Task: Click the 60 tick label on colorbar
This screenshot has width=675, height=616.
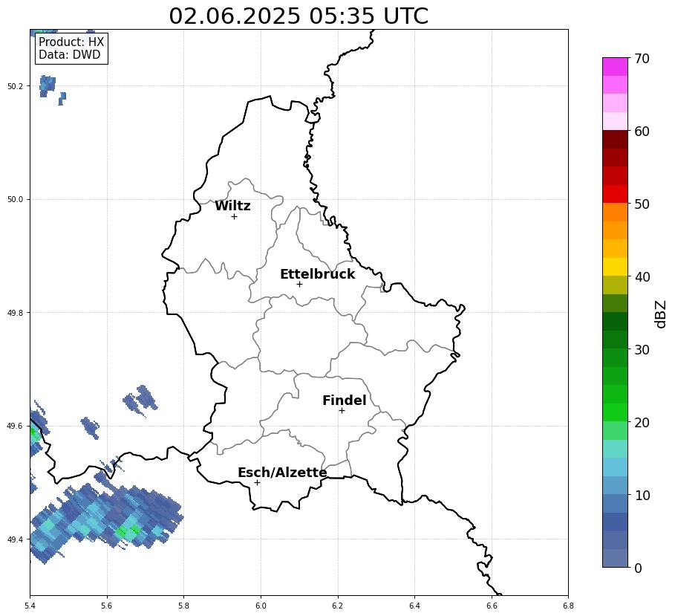Action: [642, 131]
